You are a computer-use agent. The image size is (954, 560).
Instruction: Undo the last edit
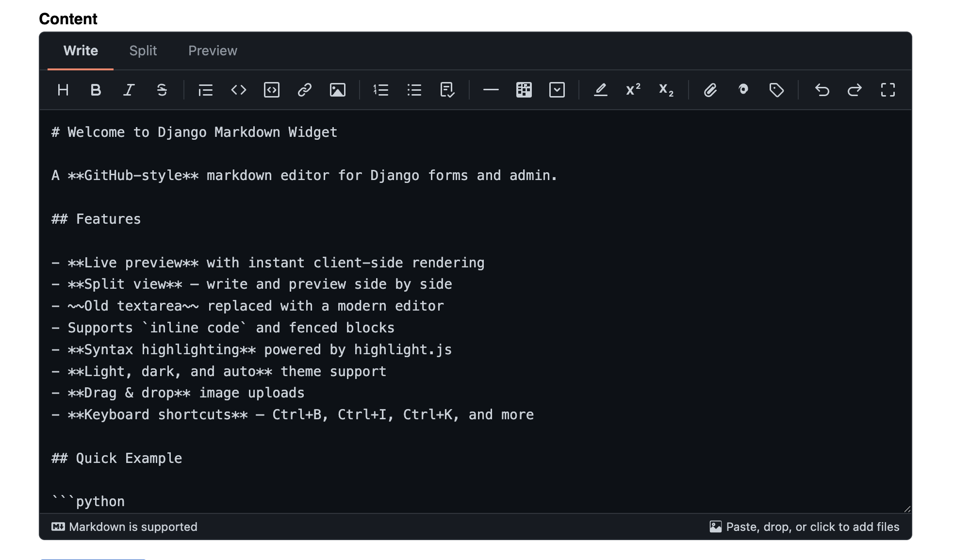click(822, 90)
